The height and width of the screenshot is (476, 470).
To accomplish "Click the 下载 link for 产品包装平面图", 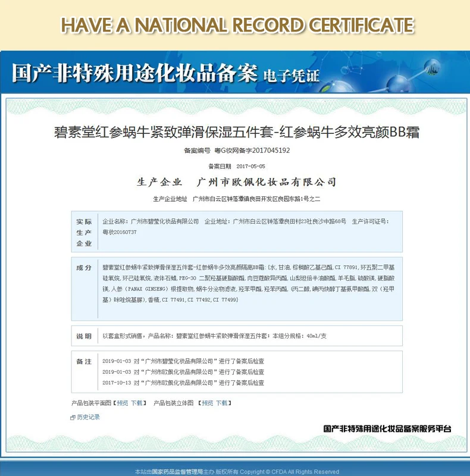I will (137, 403).
